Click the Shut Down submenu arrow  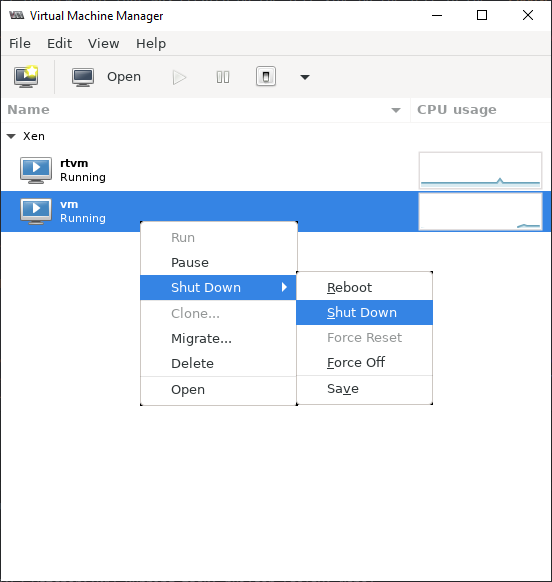(x=284, y=287)
